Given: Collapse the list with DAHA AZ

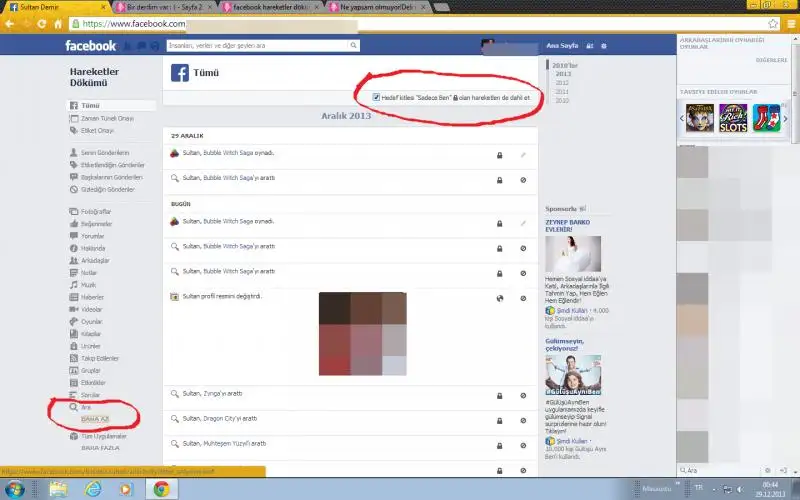Looking at the screenshot, I should pos(95,419).
